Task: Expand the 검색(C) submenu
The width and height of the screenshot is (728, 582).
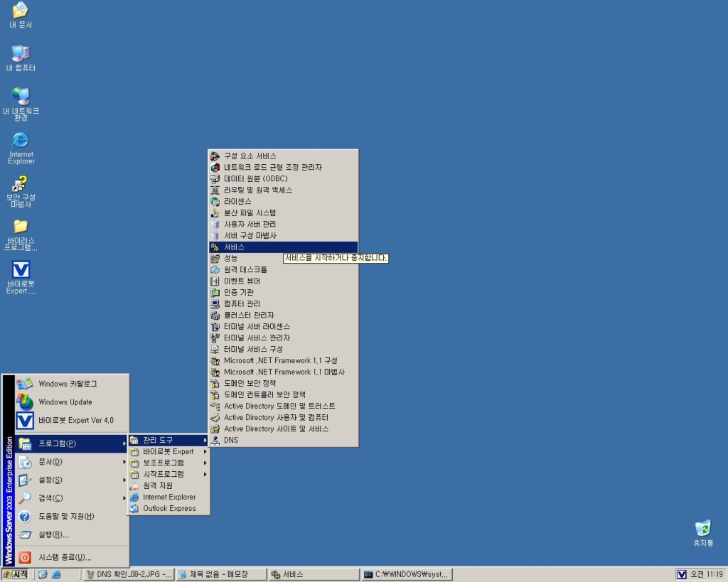Action: [x=72, y=498]
